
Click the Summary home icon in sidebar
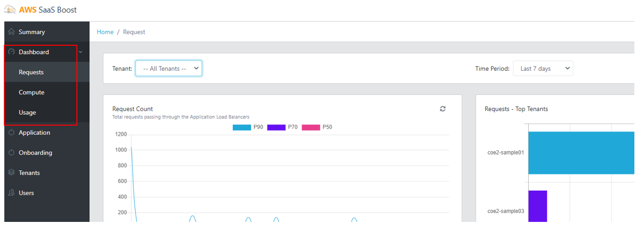12,32
